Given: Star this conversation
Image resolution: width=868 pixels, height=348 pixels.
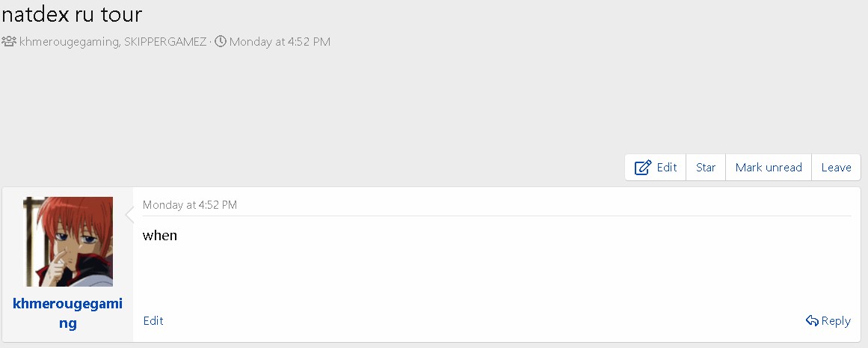Looking at the screenshot, I should click(706, 168).
